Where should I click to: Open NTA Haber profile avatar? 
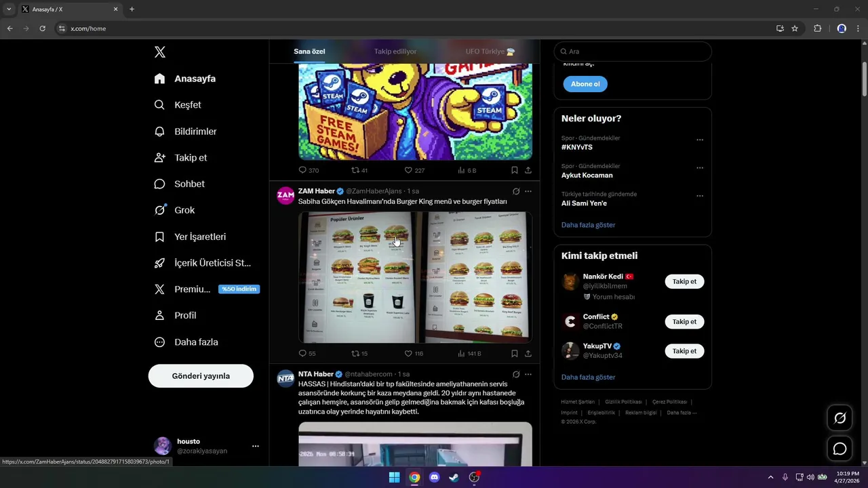285,378
